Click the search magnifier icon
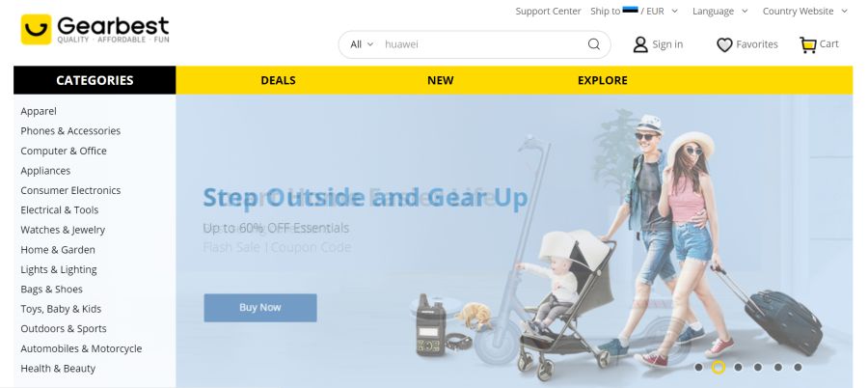This screenshot has height=388, width=868. pos(593,44)
